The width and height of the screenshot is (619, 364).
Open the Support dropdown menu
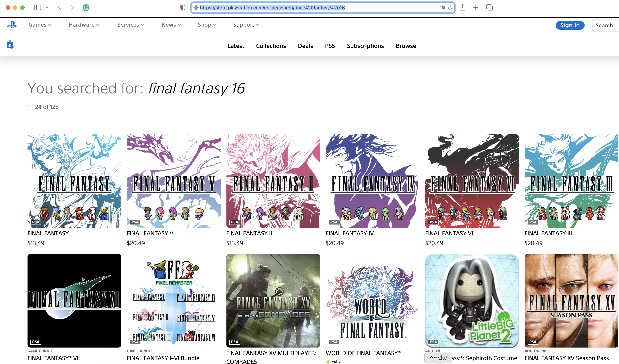246,25
